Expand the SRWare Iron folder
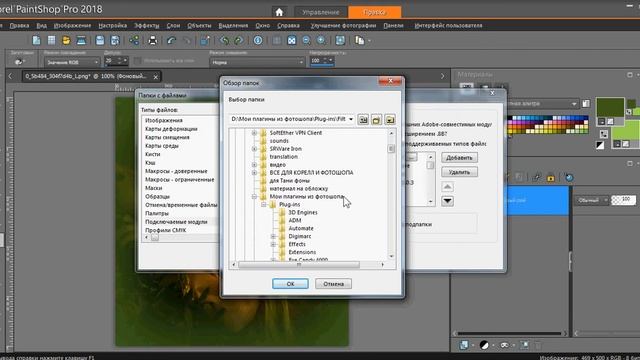This screenshot has width=640, height=360. coord(254,149)
